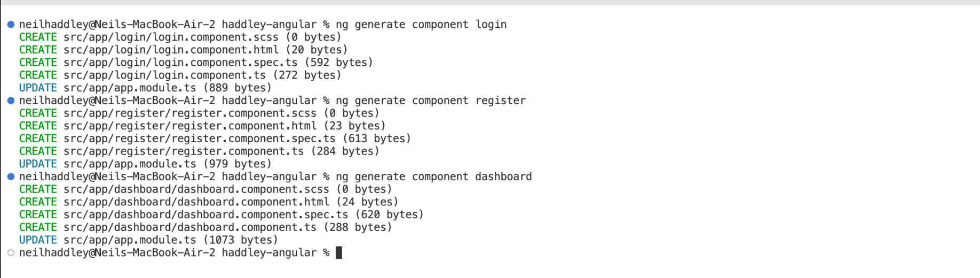This screenshot has width=980, height=278.
Task: Open the login.component.html file link
Action: 171,50
